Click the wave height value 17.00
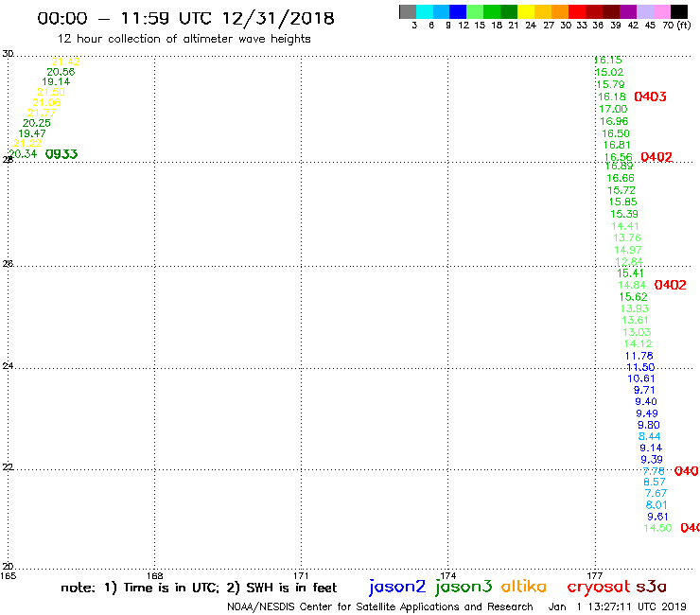The image size is (700, 615). click(x=613, y=109)
